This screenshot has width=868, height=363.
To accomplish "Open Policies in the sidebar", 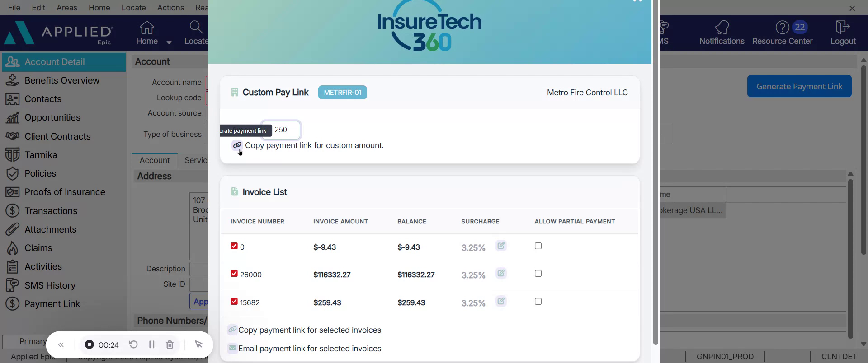I will (40, 173).
